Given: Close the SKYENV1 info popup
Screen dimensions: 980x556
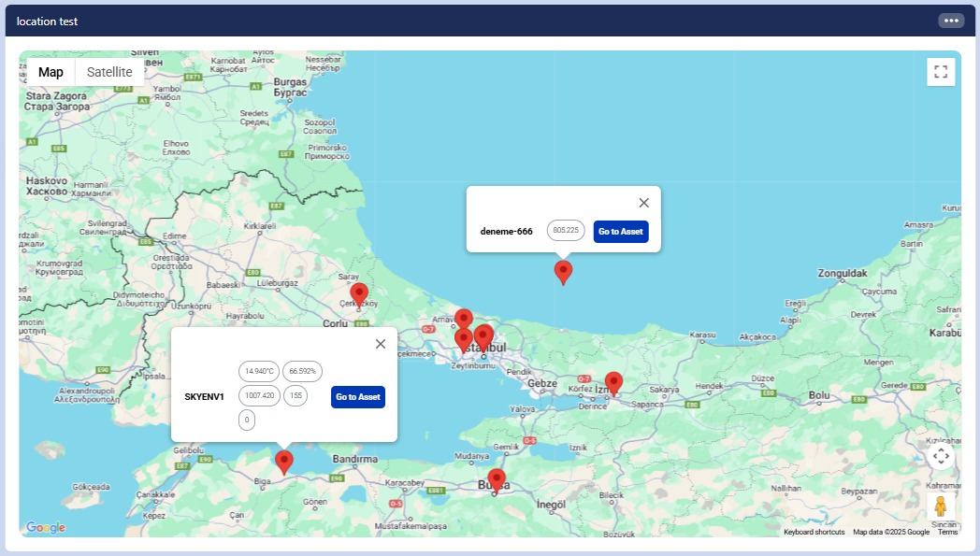Looking at the screenshot, I should tap(380, 344).
